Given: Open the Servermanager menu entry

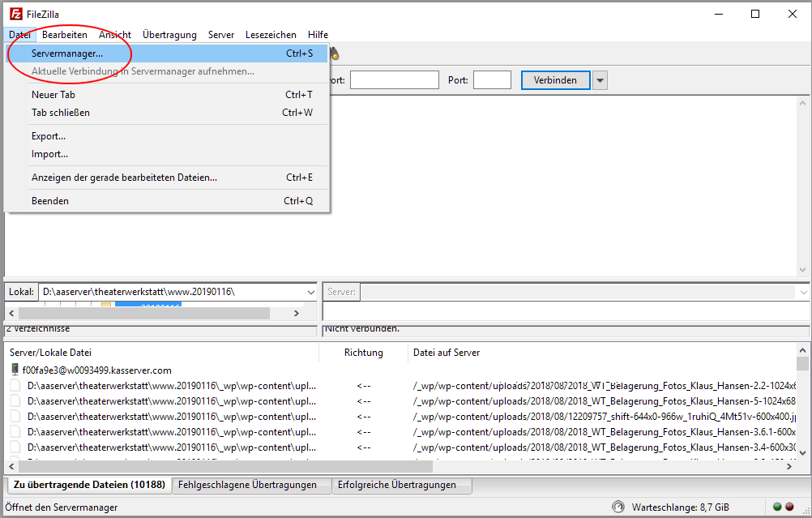Looking at the screenshot, I should click(x=167, y=54).
